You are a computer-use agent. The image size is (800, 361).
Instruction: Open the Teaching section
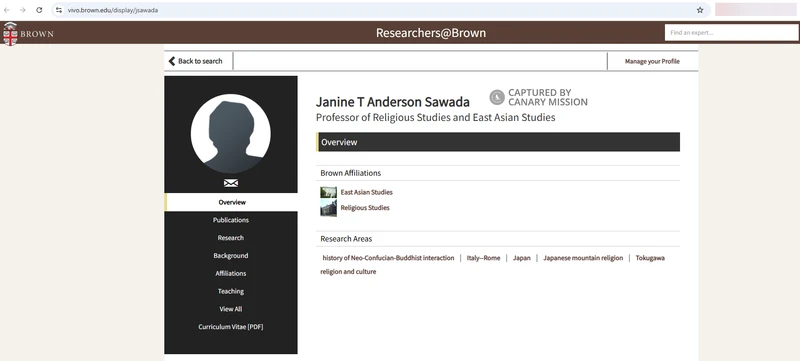point(231,291)
